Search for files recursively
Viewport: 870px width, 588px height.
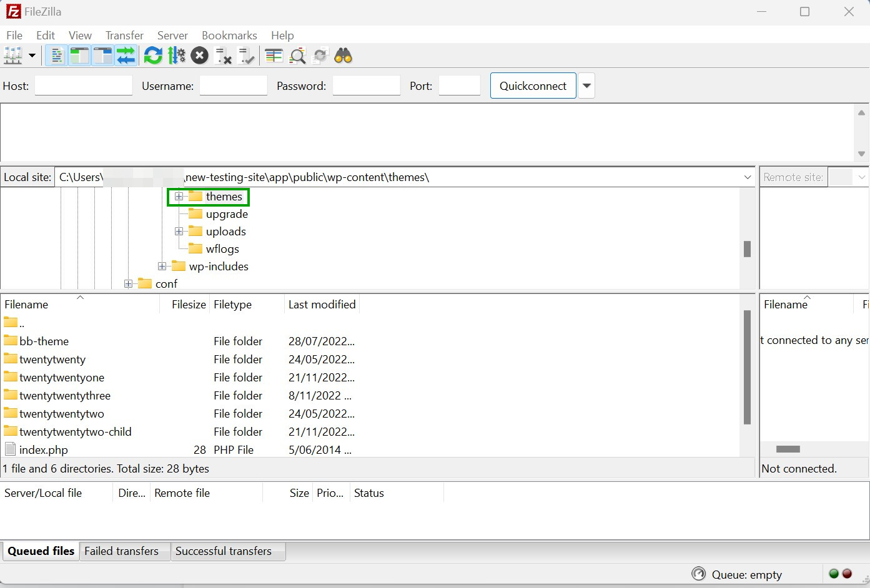344,56
